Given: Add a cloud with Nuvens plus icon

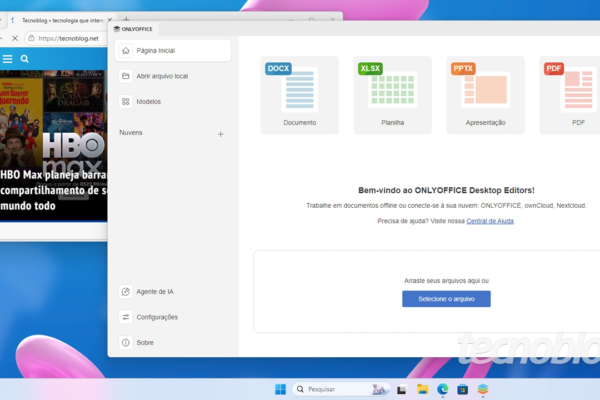Looking at the screenshot, I should pos(221,133).
